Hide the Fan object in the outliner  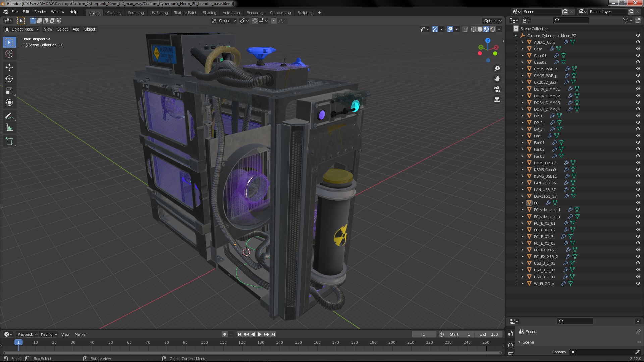point(638,136)
